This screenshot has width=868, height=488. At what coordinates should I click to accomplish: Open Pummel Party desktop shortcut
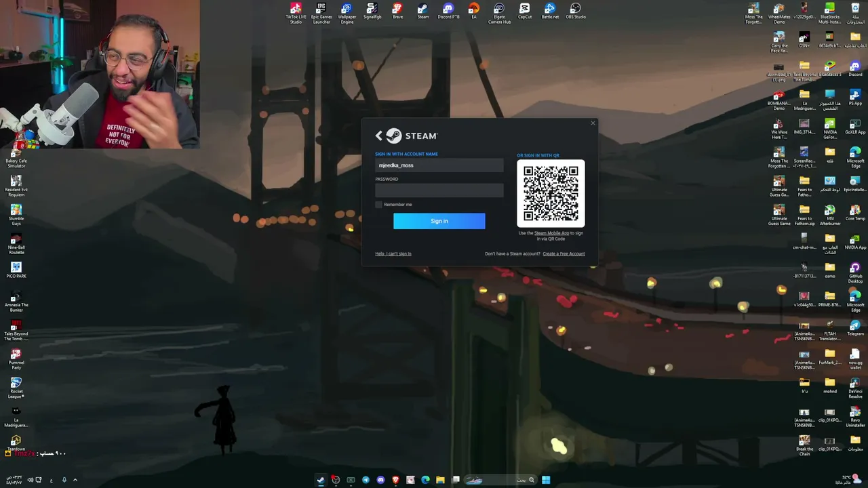tap(16, 359)
